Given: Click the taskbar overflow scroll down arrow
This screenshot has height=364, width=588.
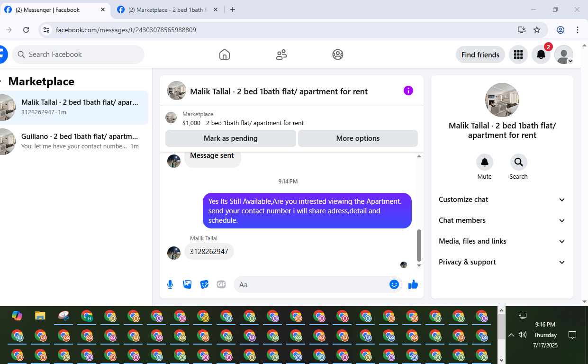Looking at the screenshot, I should coord(501,360).
